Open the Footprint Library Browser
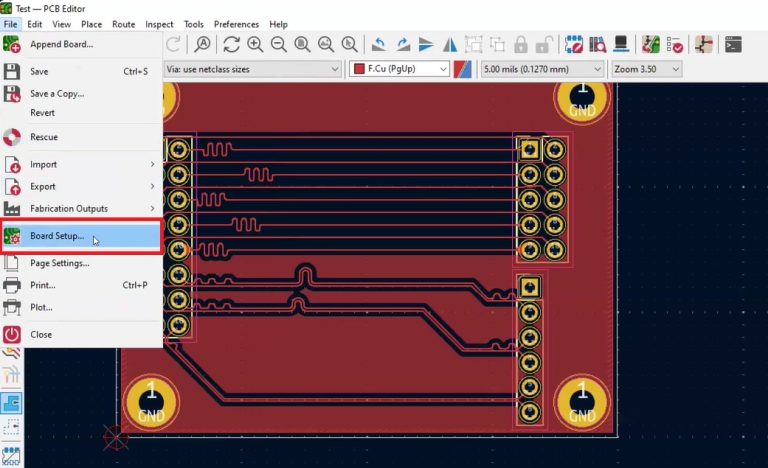The image size is (768, 468). tap(598, 45)
